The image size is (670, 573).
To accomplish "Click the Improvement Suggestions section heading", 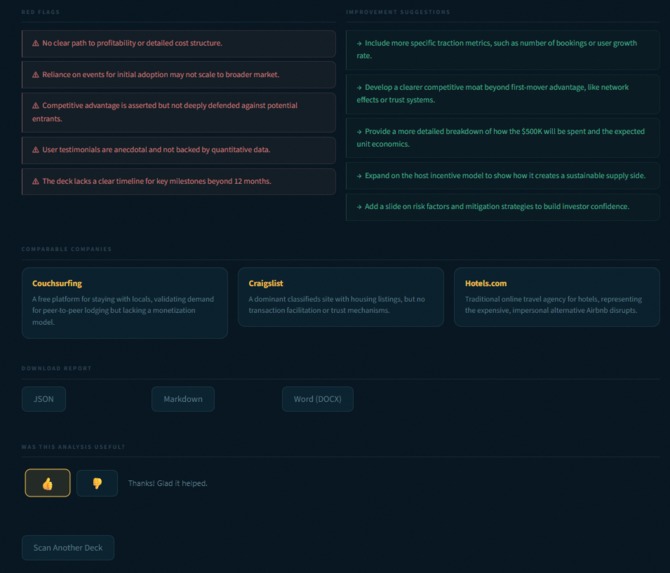I will (398, 12).
